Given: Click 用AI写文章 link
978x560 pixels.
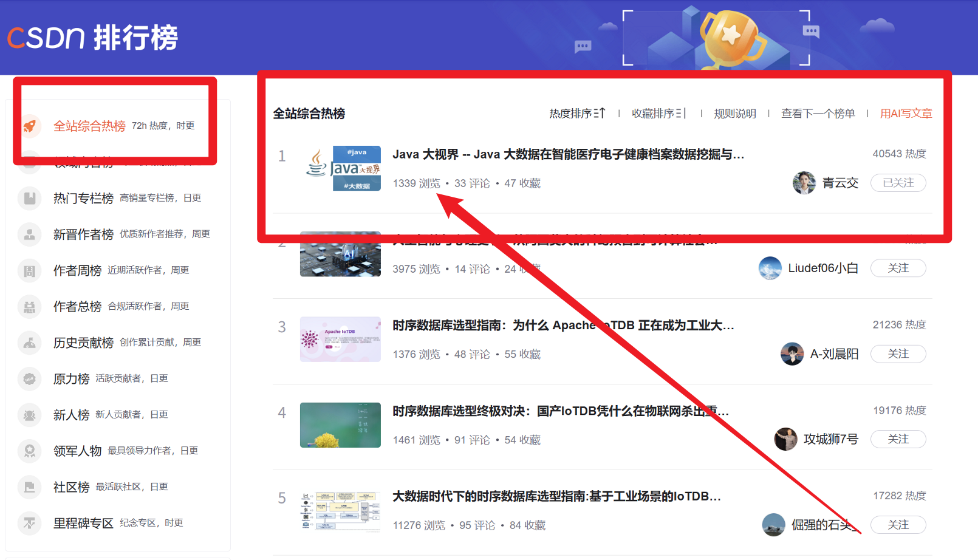Looking at the screenshot, I should (x=906, y=114).
